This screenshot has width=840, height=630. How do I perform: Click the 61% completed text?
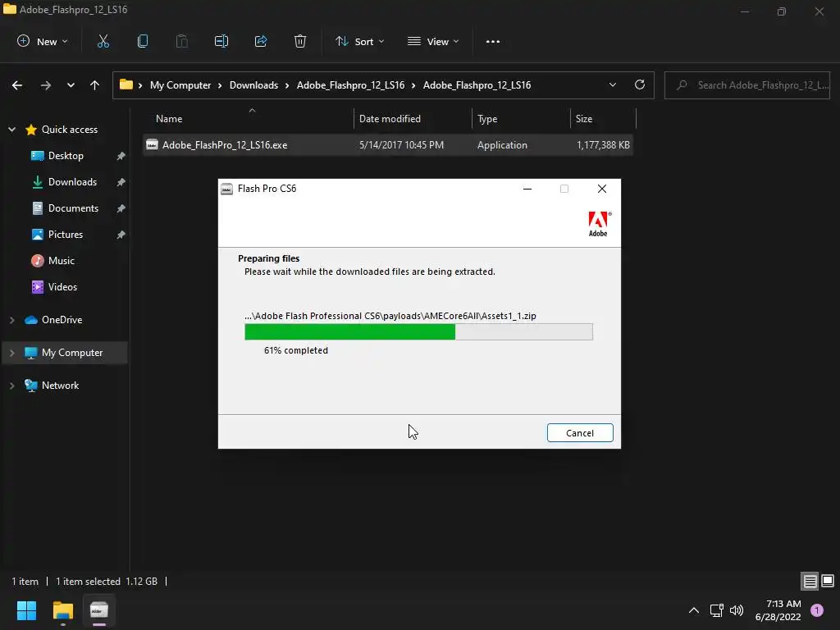pyautogui.click(x=295, y=350)
